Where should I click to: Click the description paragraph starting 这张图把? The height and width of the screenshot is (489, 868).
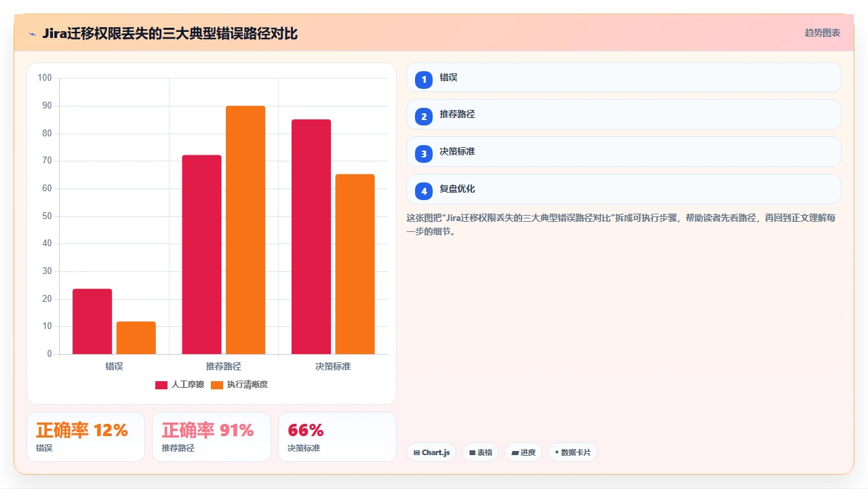[x=621, y=224]
